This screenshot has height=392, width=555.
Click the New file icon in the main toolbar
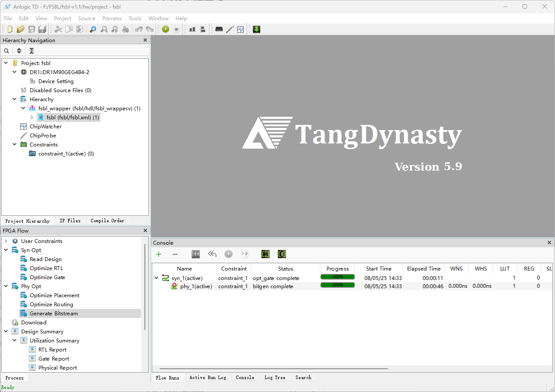pyautogui.click(x=10, y=29)
